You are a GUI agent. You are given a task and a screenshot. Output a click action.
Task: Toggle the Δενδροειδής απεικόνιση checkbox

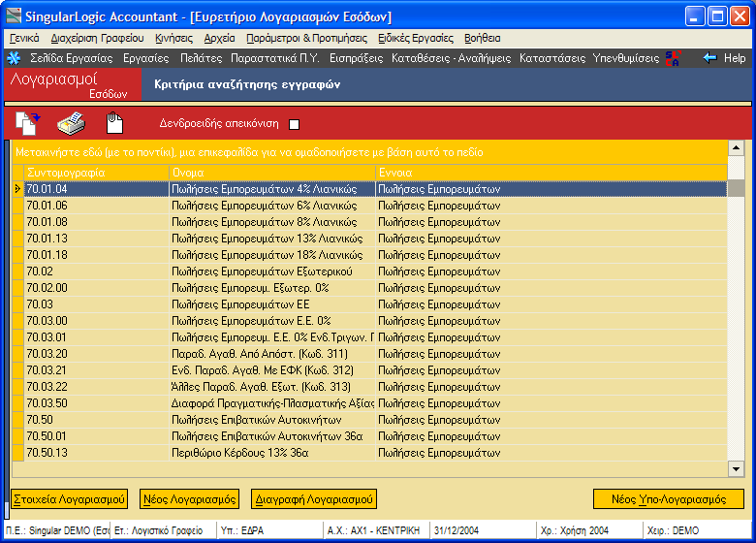pyautogui.click(x=294, y=124)
